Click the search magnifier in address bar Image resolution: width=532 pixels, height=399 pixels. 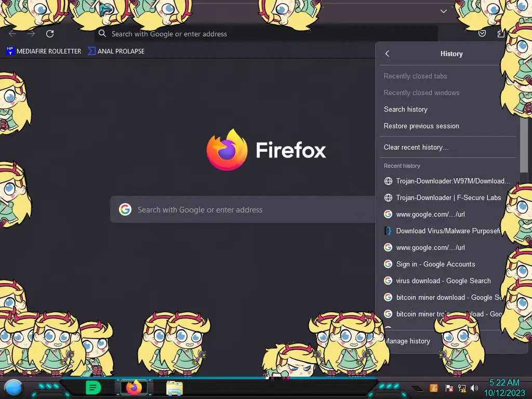click(102, 34)
